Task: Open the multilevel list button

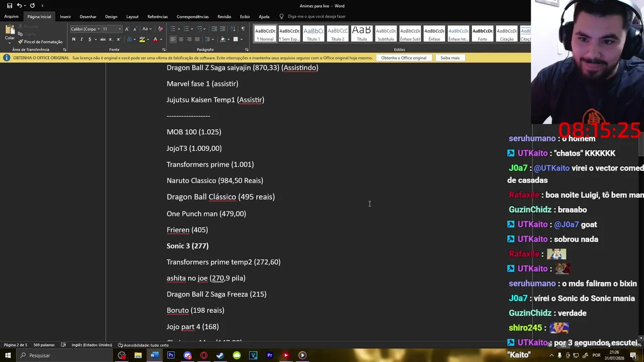Action: pos(199,29)
